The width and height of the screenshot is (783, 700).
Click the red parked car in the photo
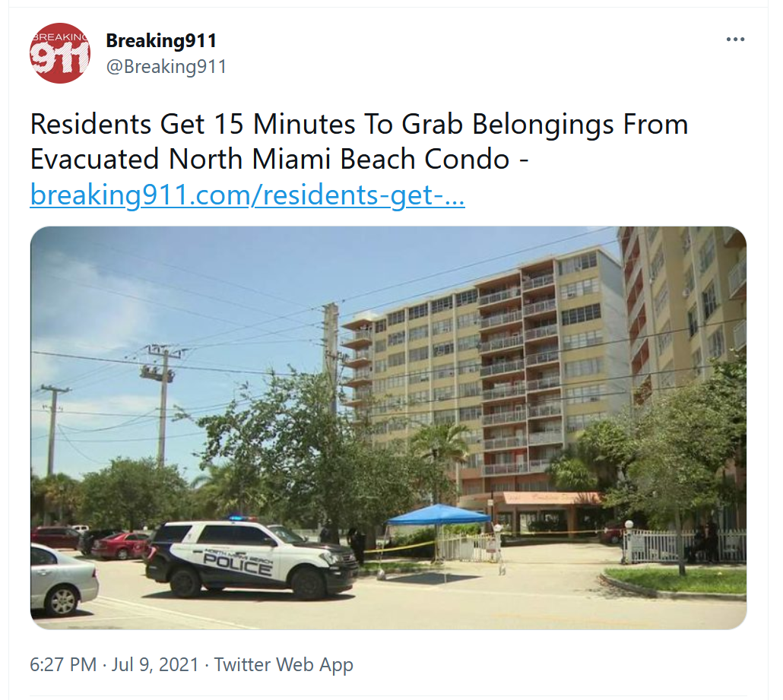click(120, 545)
